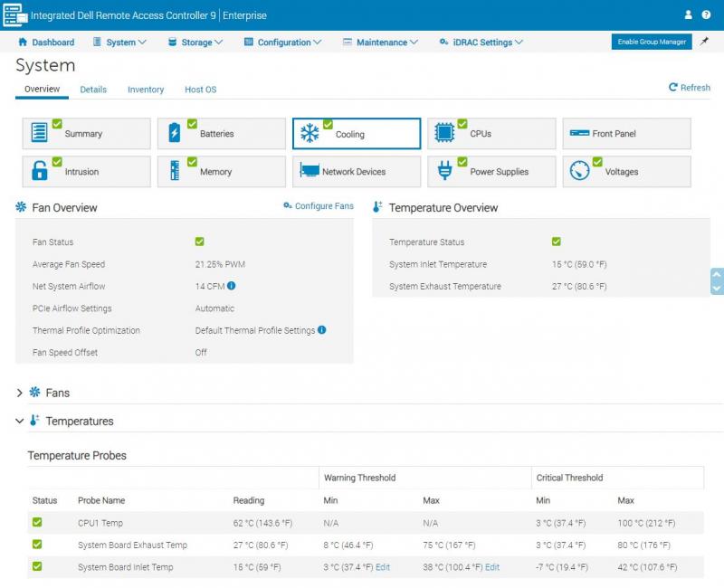This screenshot has height=588, width=724.
Task: Open the Intrusion lock tile
Action: point(86,172)
